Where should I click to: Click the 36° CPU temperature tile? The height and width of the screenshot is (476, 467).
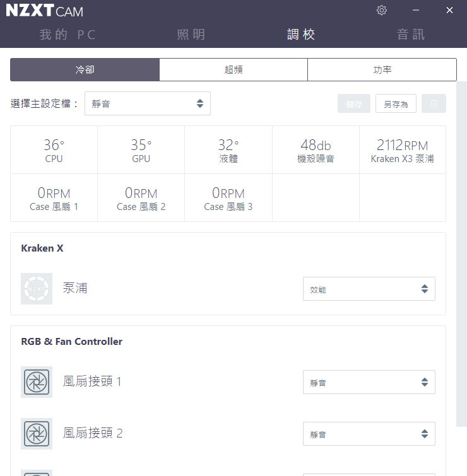click(54, 150)
